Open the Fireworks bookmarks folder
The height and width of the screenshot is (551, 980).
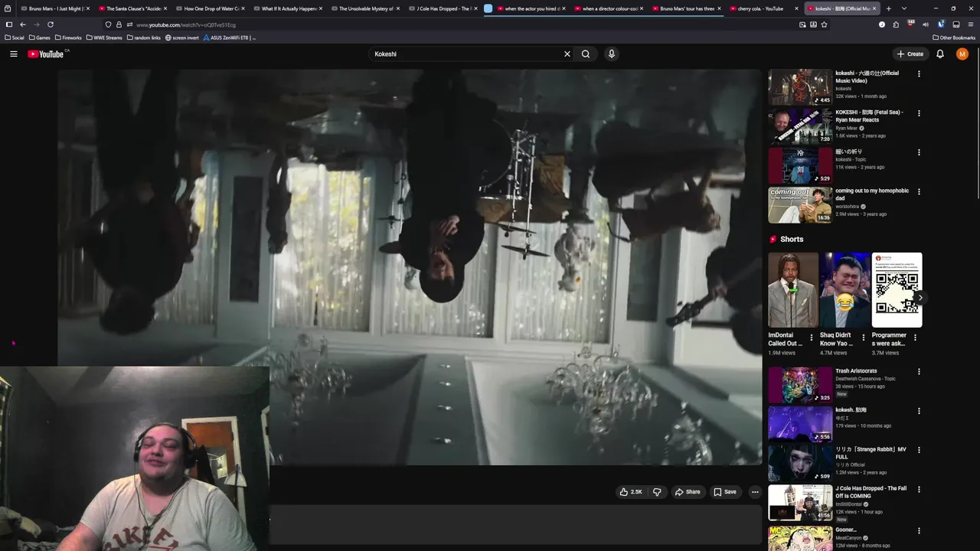68,37
